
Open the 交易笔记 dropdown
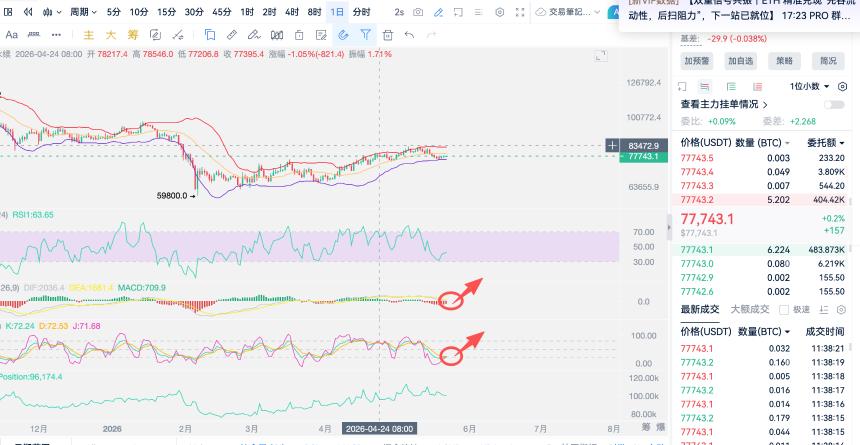(567, 12)
